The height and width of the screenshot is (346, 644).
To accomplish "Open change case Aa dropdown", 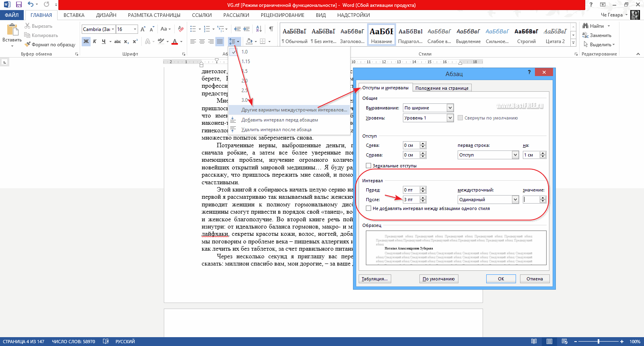I will pos(165,29).
